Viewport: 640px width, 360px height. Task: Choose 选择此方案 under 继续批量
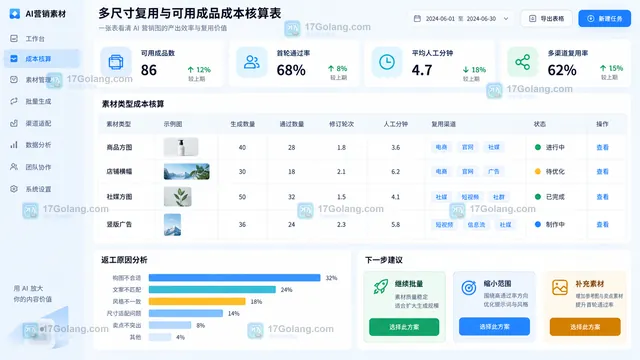click(404, 327)
